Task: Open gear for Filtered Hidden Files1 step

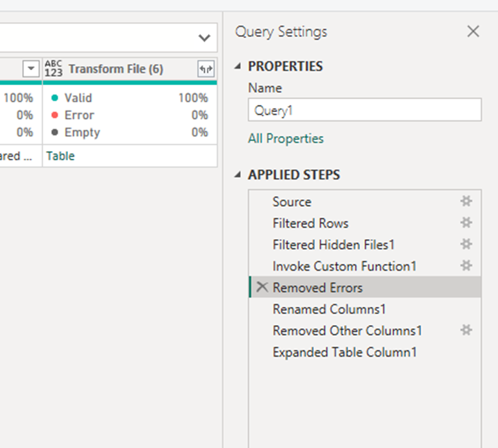Action: [466, 244]
